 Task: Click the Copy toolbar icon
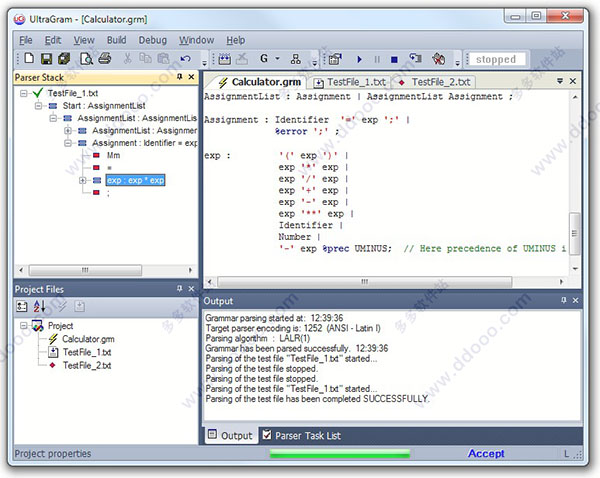click(x=145, y=58)
